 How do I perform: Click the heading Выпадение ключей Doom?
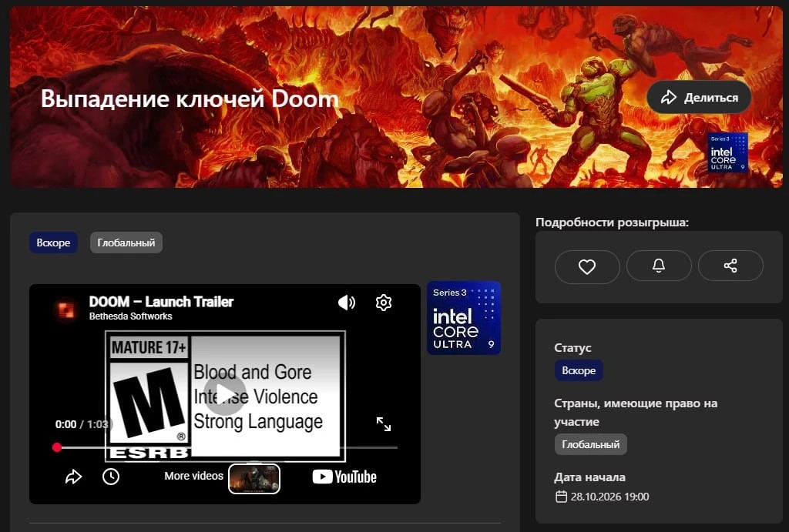(x=190, y=99)
